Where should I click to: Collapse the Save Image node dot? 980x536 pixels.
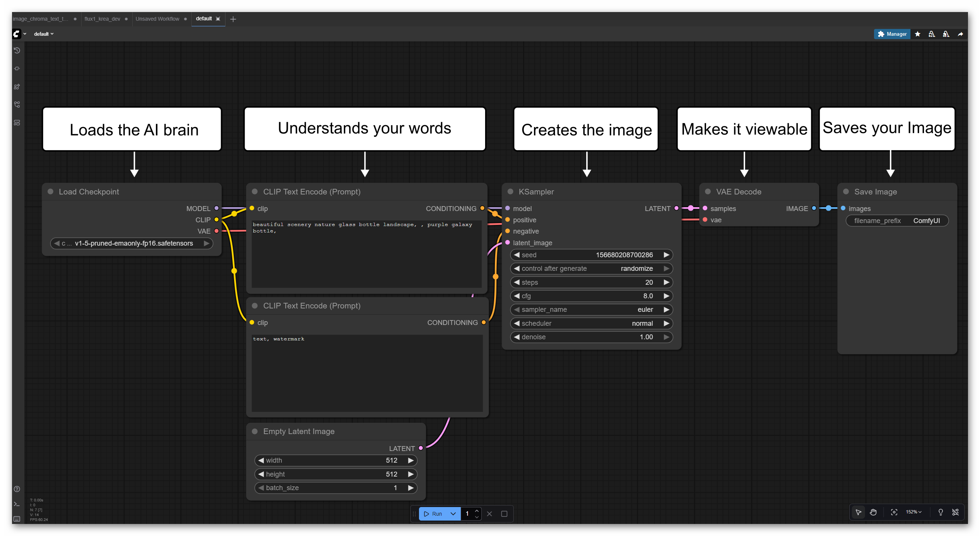pos(846,191)
